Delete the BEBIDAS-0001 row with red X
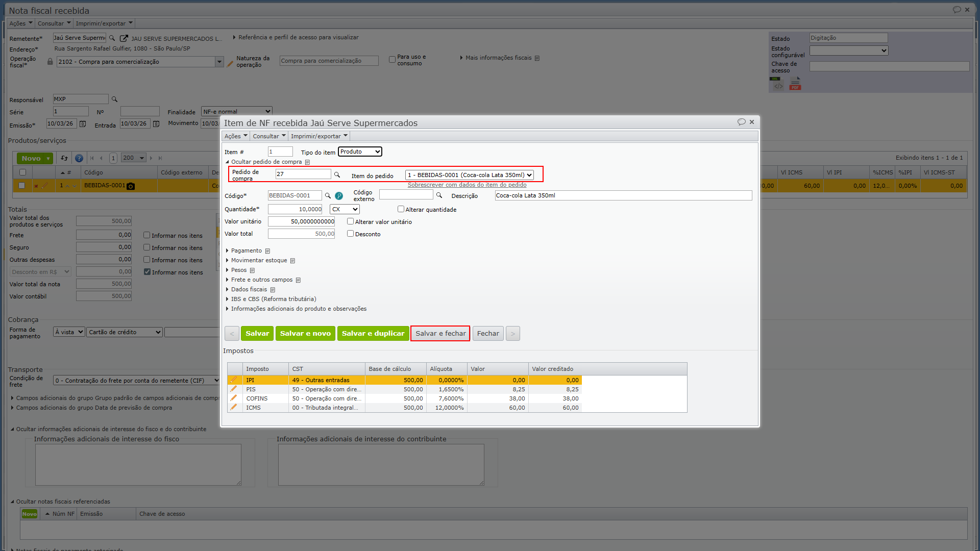Viewport: 980px width, 551px height. click(x=36, y=186)
